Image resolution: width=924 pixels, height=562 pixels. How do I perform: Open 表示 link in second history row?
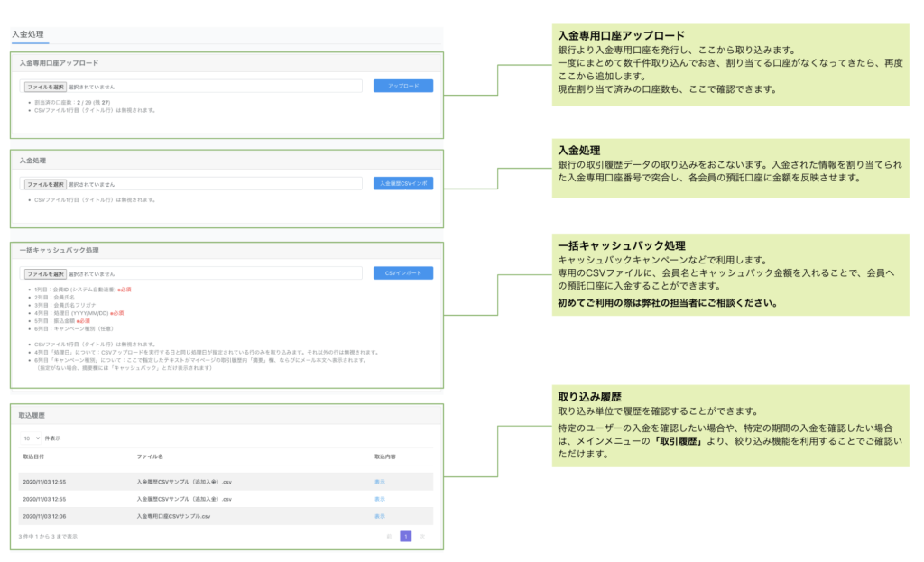[379, 499]
